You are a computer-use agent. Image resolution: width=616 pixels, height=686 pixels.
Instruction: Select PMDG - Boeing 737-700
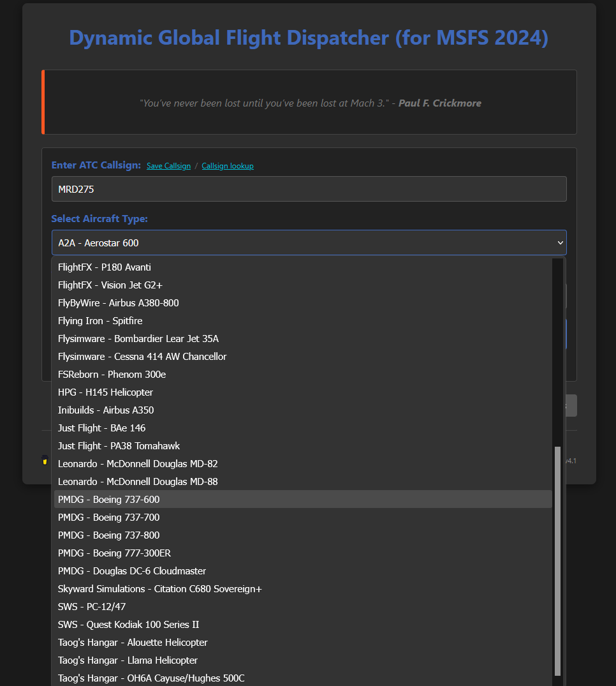[303, 517]
